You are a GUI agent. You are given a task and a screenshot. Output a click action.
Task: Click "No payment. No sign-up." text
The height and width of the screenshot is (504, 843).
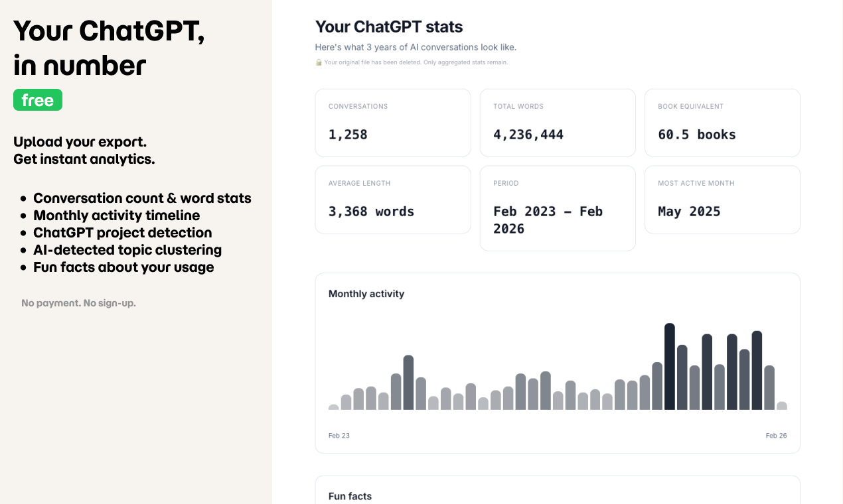tap(78, 303)
